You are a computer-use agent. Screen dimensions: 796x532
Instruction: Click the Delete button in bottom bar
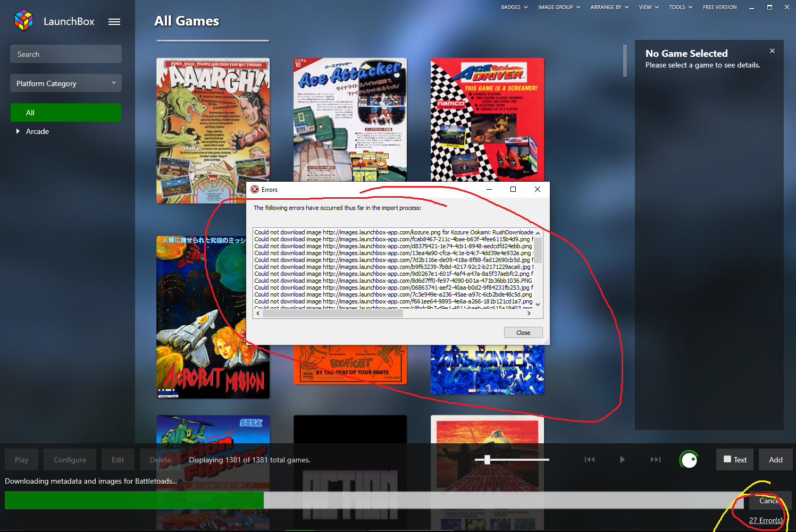coord(160,460)
